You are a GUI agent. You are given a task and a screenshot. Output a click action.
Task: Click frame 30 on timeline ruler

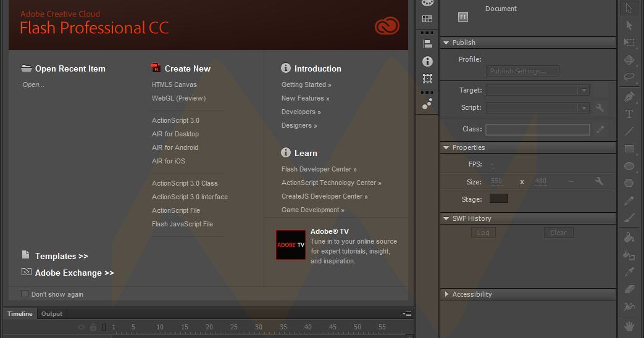pos(258,327)
